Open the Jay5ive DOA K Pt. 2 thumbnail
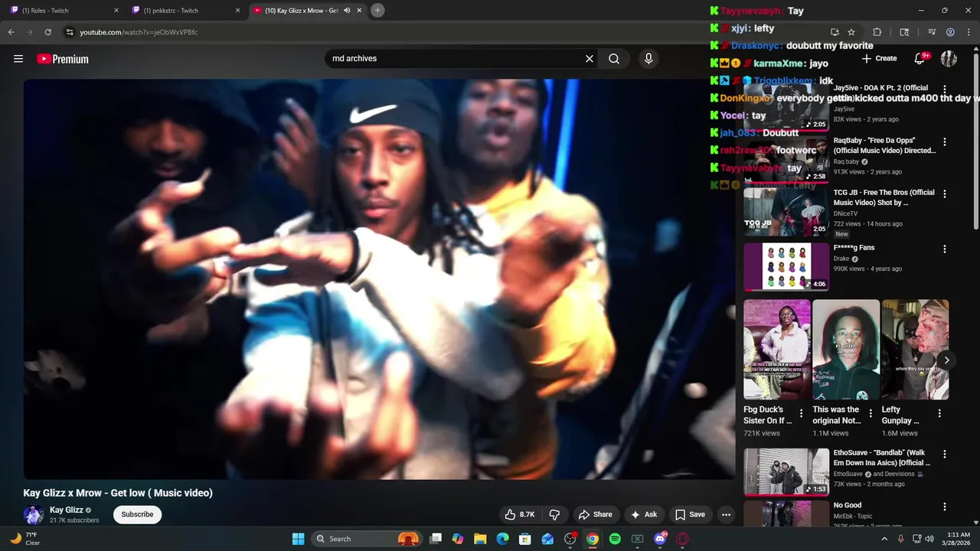This screenshot has height=551, width=980. (786, 106)
